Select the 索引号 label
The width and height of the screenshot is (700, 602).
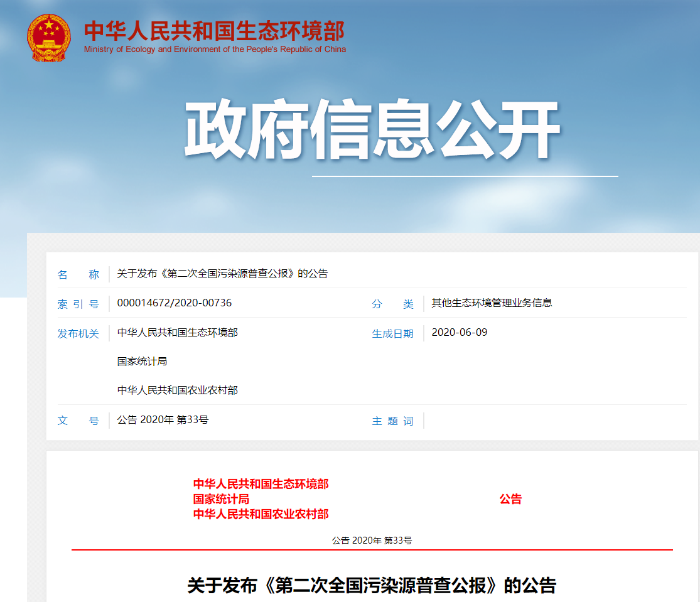78,304
